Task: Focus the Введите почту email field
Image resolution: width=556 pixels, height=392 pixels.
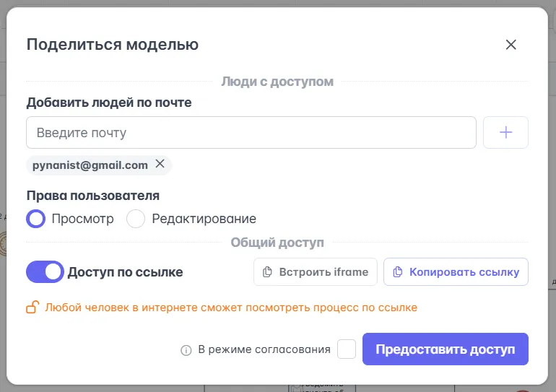Action: tap(251, 133)
